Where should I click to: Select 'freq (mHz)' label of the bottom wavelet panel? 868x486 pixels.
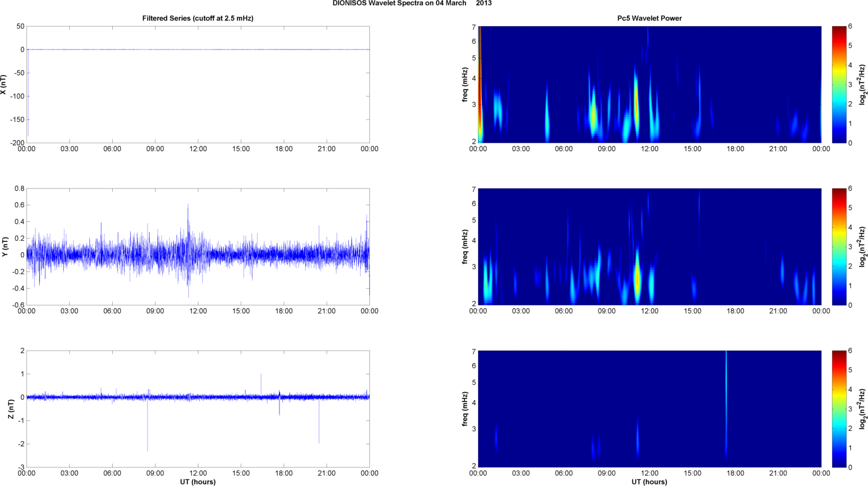click(466, 409)
